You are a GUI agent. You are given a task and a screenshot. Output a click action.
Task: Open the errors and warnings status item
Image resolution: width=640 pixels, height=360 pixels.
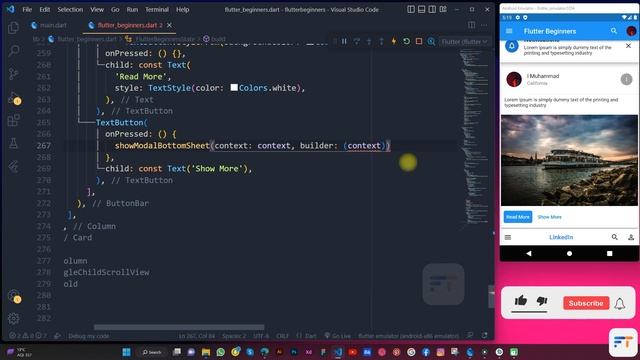28,336
